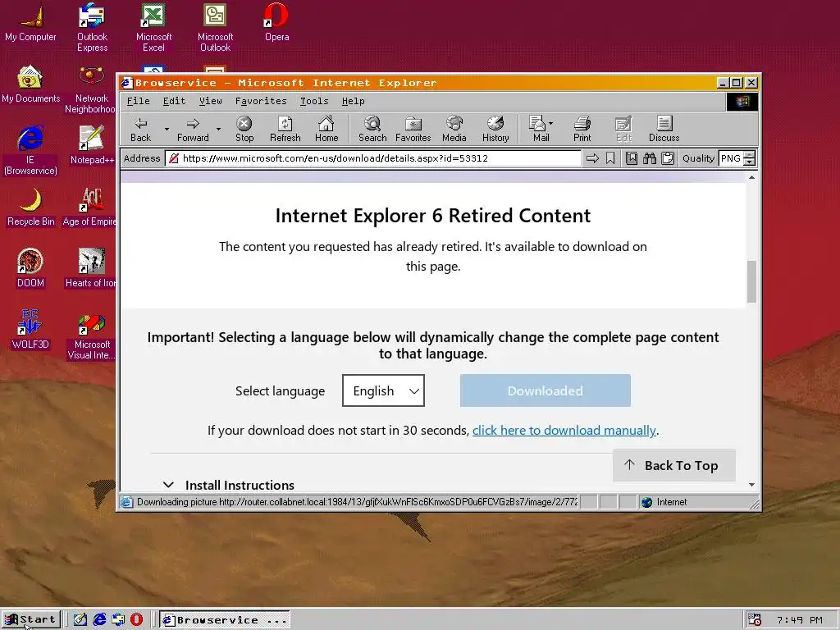Click the Internet zone status bar indicator

664,502
